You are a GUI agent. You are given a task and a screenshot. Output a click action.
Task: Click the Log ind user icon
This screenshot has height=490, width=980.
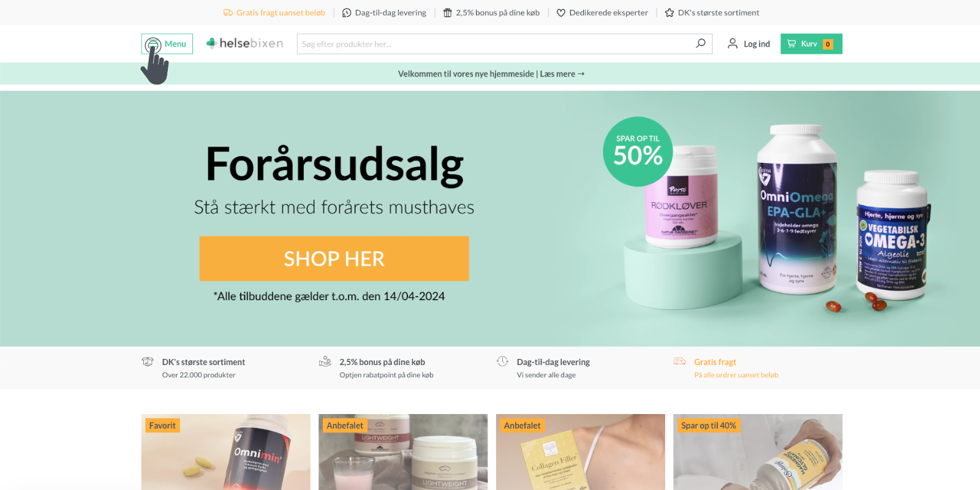click(x=733, y=43)
